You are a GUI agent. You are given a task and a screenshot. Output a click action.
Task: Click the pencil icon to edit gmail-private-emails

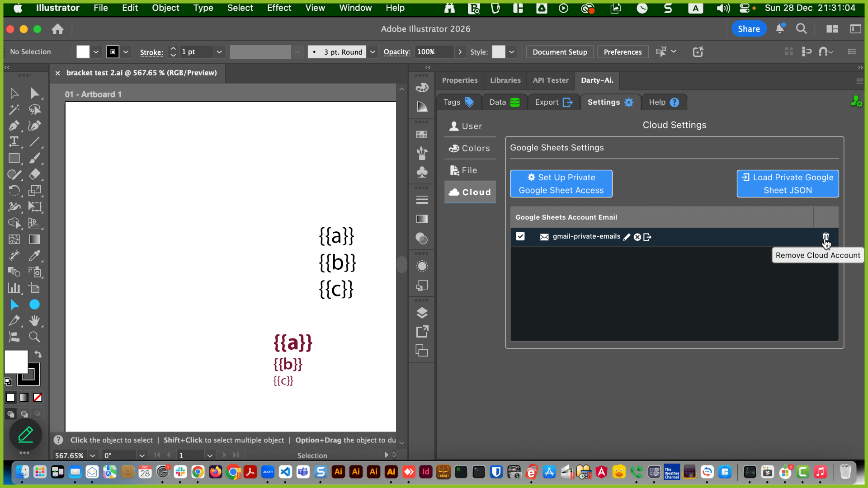pyautogui.click(x=627, y=237)
